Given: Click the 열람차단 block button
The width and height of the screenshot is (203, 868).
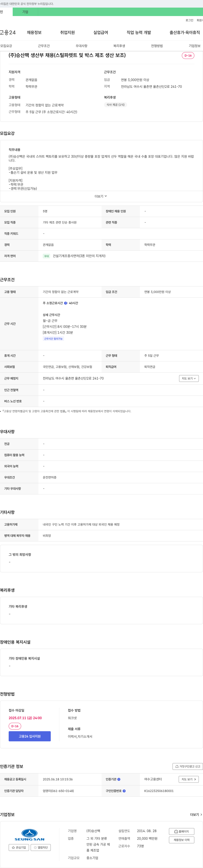Looking at the screenshot, I should 41,847.
